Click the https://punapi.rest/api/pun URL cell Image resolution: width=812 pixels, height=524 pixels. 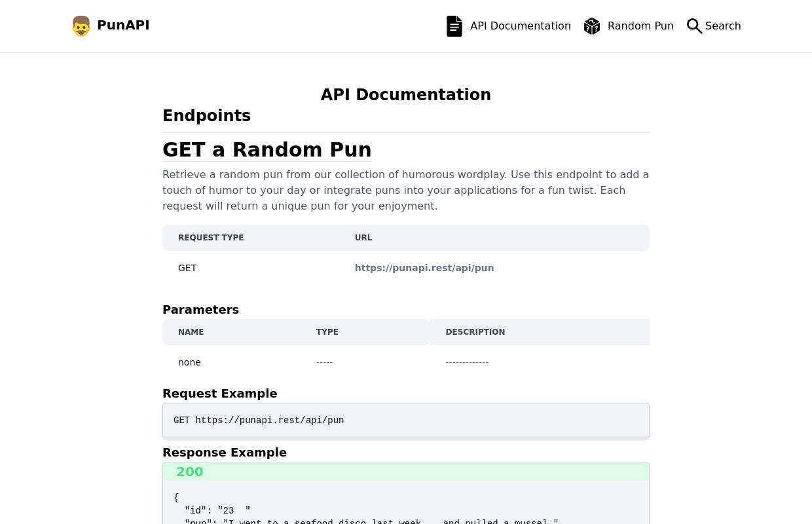(424, 268)
